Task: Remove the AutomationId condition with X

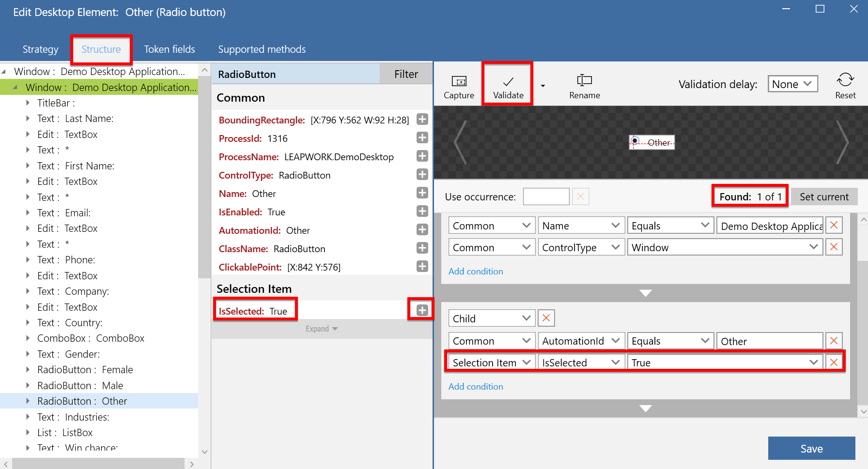Action: coord(834,341)
